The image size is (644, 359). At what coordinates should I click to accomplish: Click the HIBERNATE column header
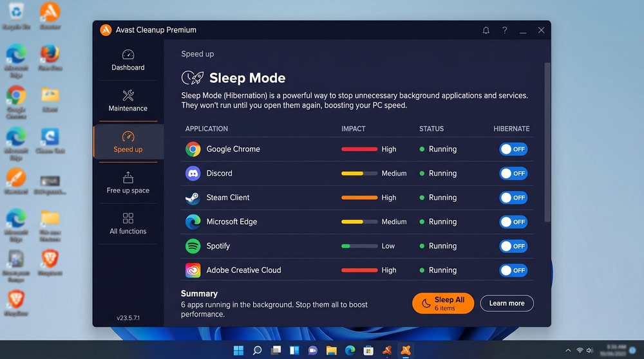tap(511, 129)
